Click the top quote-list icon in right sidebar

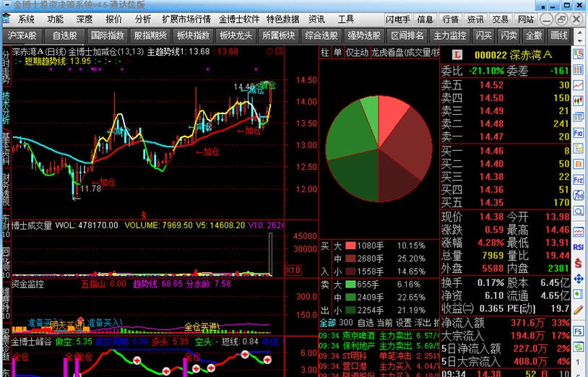pos(578,54)
